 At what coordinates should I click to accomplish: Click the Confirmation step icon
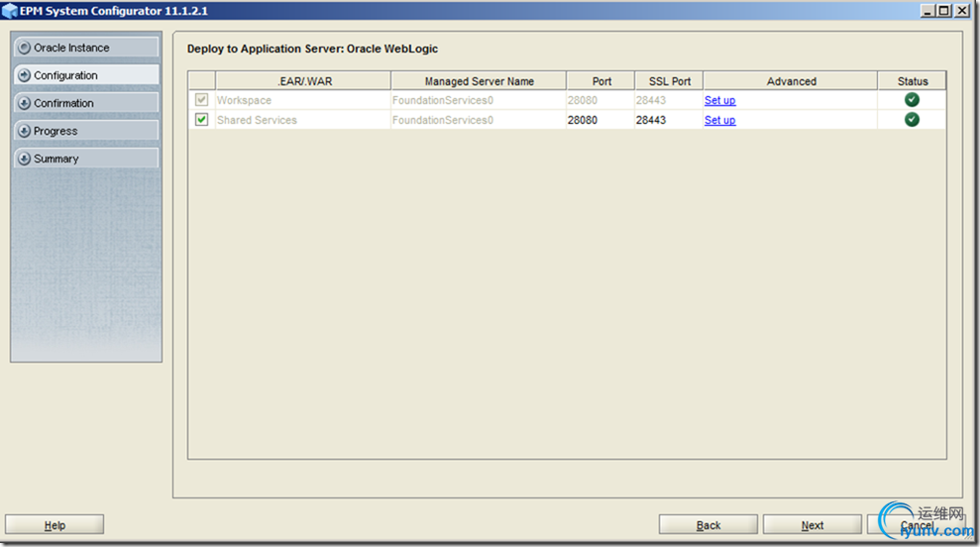(x=25, y=103)
